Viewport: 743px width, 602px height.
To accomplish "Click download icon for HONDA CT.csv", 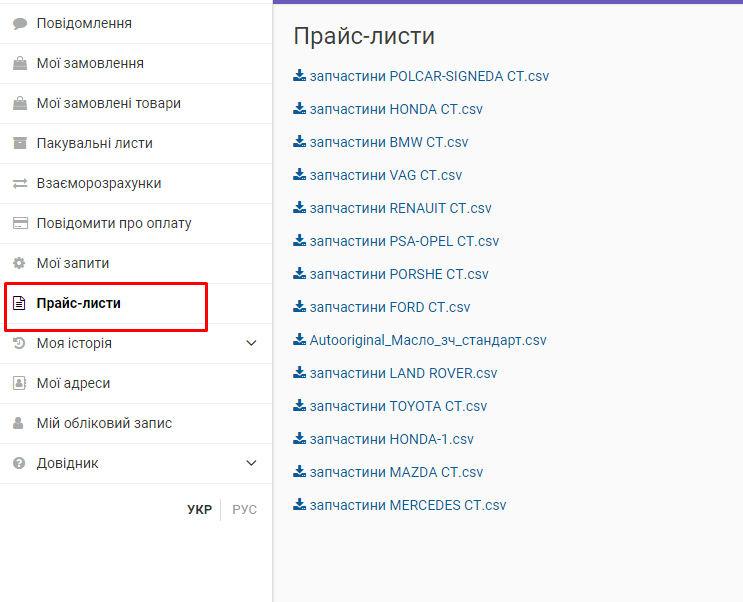I will [299, 109].
